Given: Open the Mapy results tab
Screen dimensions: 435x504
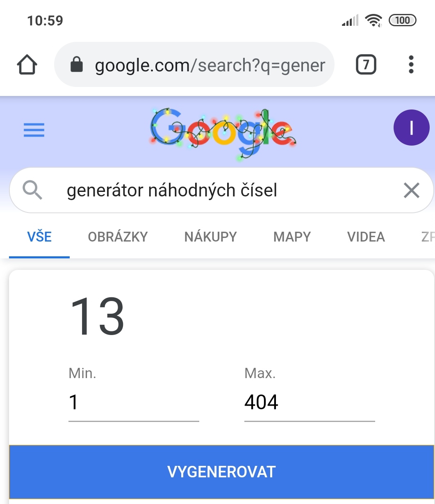Looking at the screenshot, I should tap(292, 237).
